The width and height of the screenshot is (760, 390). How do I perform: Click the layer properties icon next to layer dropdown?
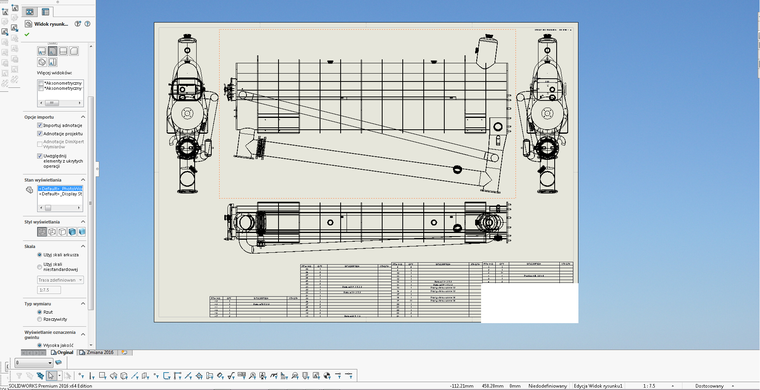tap(59, 362)
